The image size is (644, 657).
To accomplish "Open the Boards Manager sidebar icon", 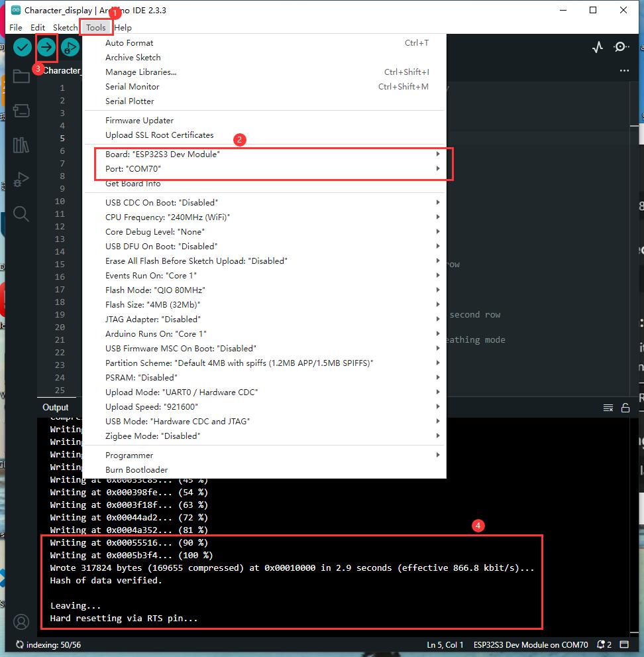I will point(21,111).
